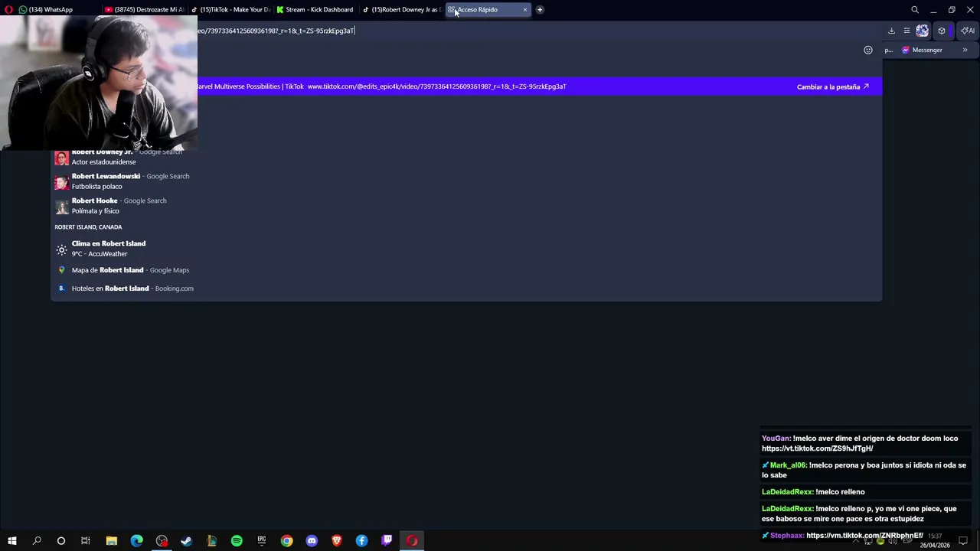Open OBS Studio from taskbar

(162, 541)
